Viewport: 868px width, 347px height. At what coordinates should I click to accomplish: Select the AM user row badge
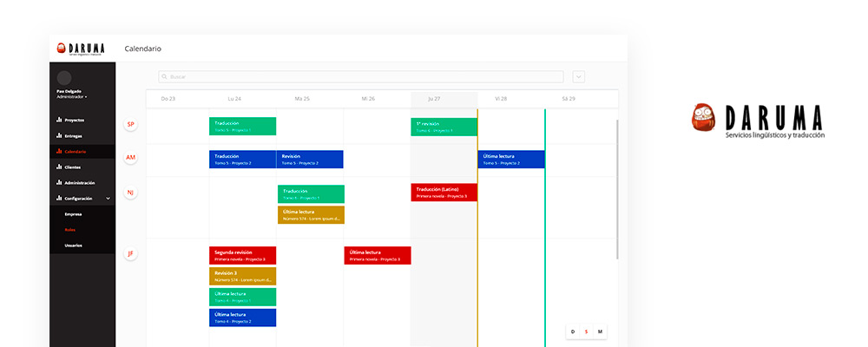(131, 158)
